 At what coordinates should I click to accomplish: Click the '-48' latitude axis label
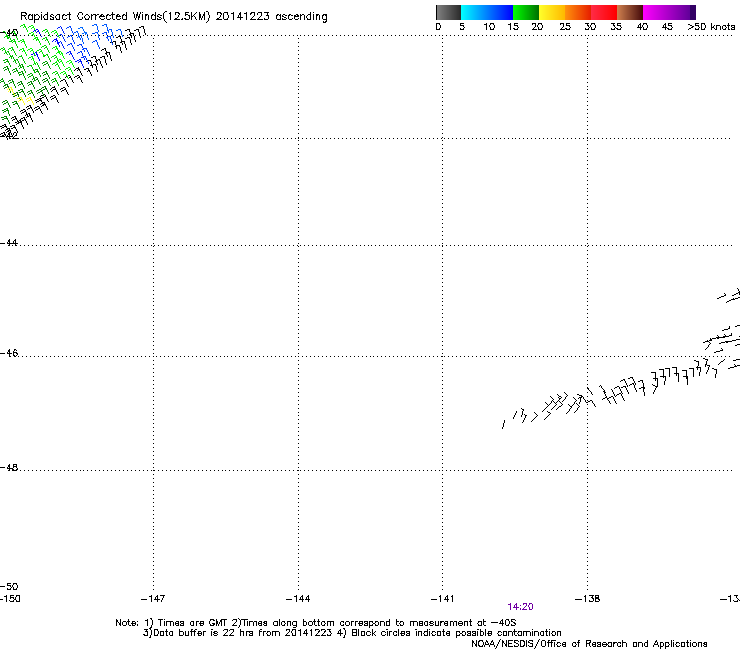9,468
